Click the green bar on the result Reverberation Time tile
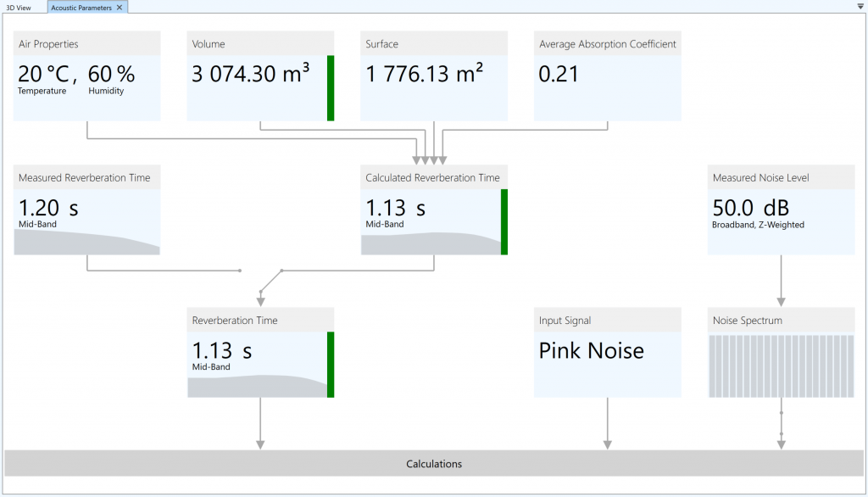The image size is (868, 497). pos(331,365)
